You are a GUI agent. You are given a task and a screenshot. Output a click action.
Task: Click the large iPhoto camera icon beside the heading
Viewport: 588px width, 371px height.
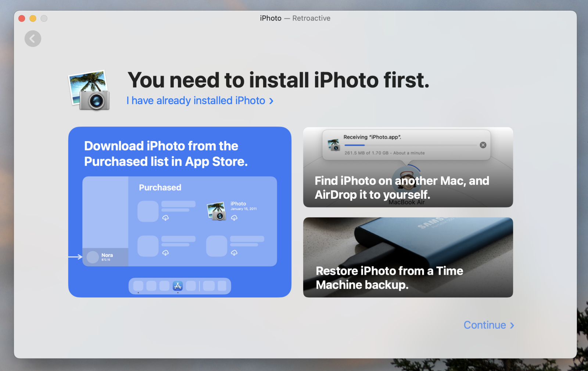pyautogui.click(x=89, y=90)
